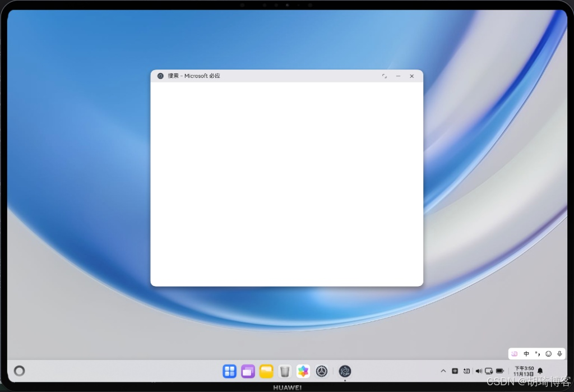The image size is (574, 392).
Task: Open the Settings gear in the dock
Action: 322,371
